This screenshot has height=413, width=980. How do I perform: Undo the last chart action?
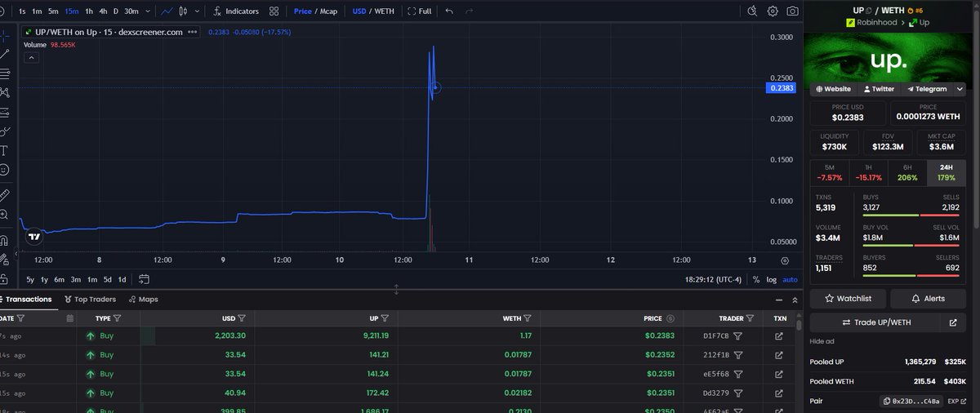[450, 11]
